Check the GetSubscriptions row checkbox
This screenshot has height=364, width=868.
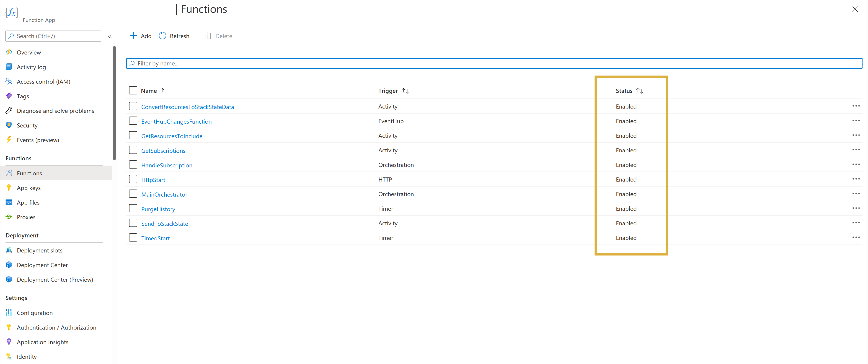tap(133, 150)
